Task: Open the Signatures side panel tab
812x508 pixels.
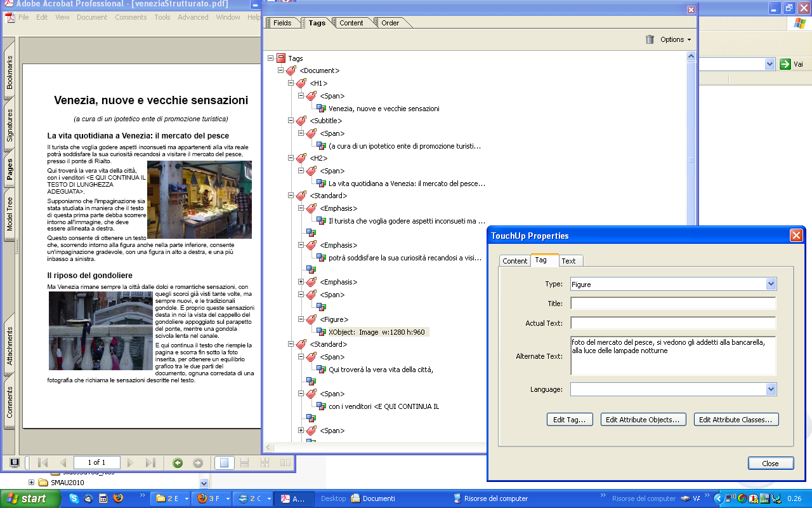Action: tap(10, 125)
